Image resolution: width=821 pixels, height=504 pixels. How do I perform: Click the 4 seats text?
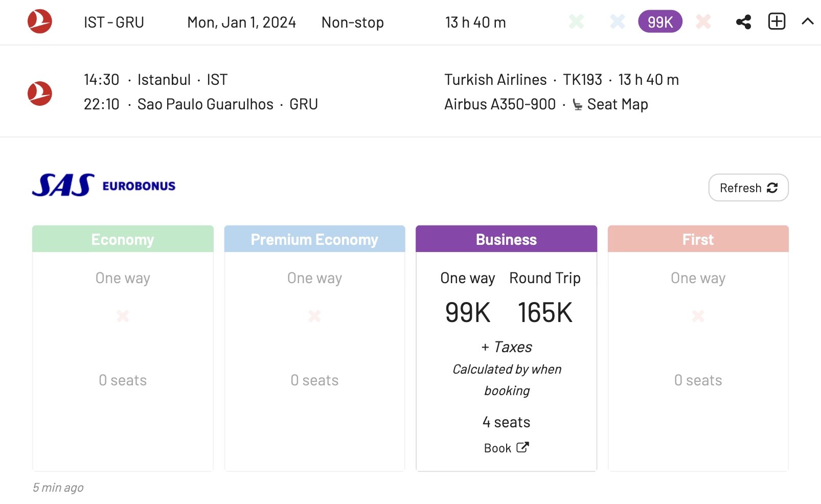pyautogui.click(x=506, y=422)
